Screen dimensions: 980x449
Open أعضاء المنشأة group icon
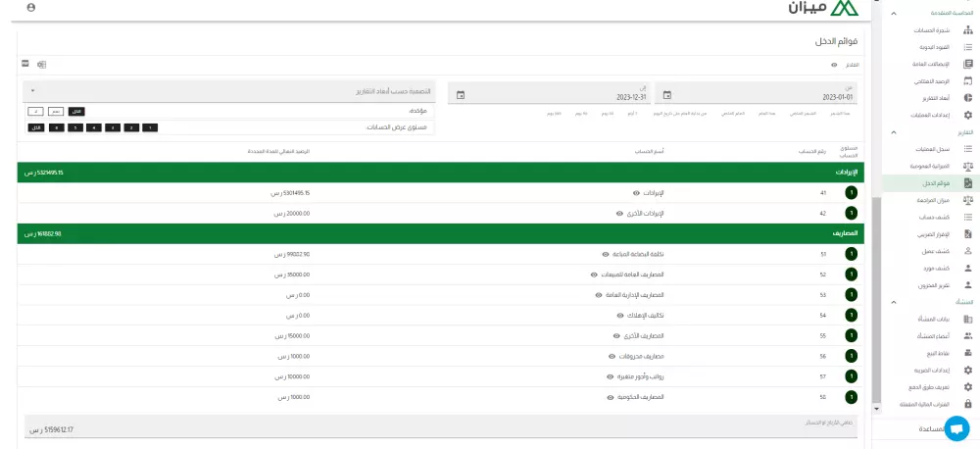point(968,336)
